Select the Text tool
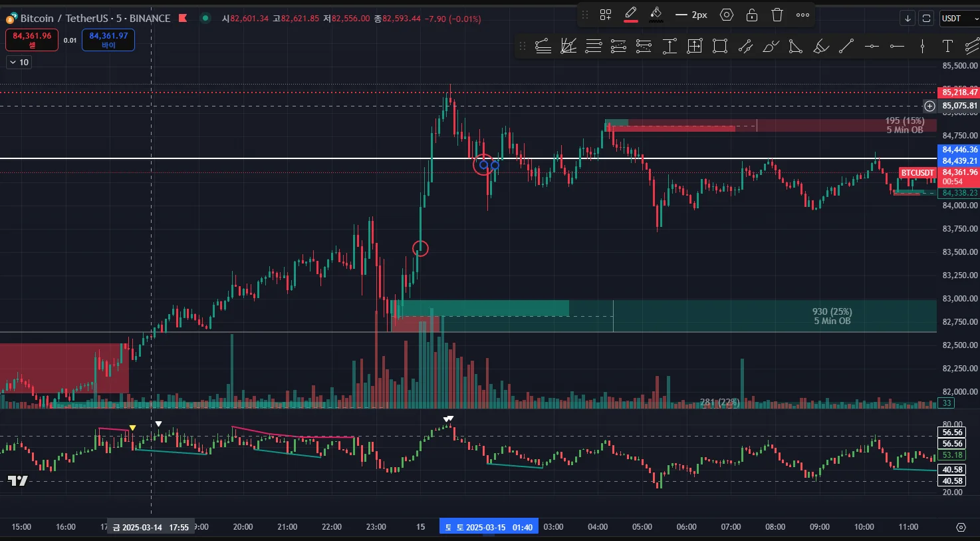The image size is (980, 541). pos(947,46)
